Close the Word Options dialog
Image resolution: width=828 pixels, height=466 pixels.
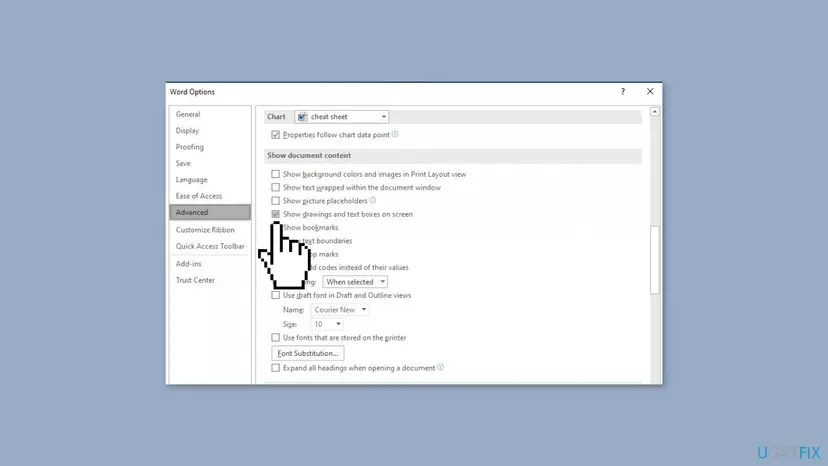pos(650,91)
